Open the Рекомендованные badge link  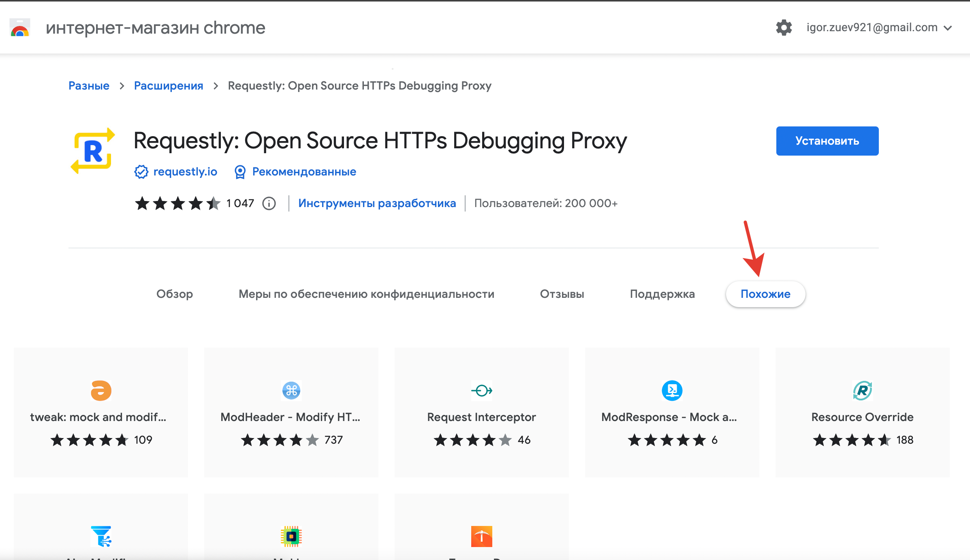pos(304,171)
